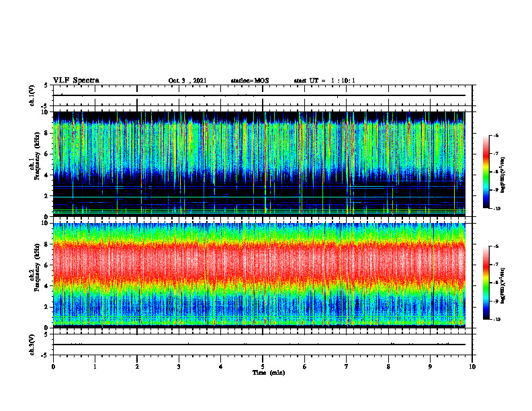Viewport: 532px width, 411px height.
Task: Click the "-10" label on ch.1 color scale
Action: tap(496, 209)
